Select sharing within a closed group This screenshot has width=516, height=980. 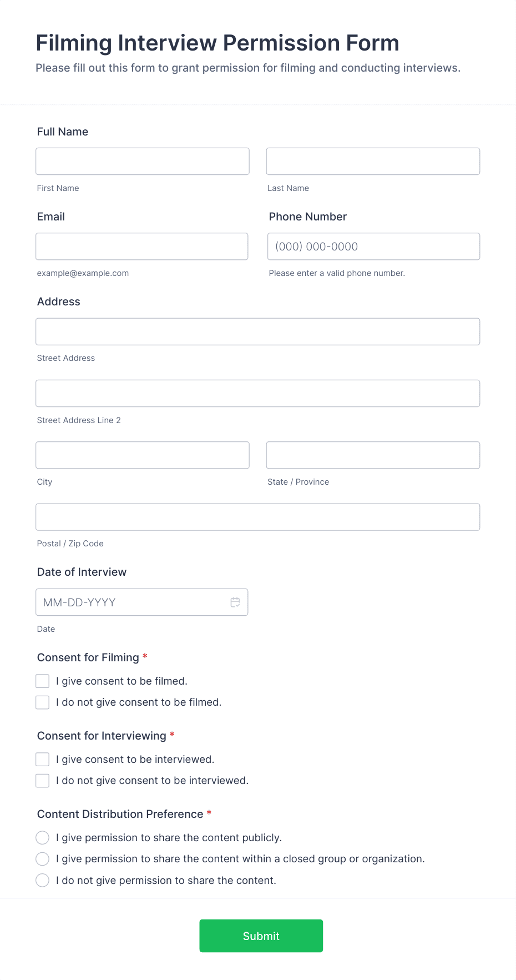42,858
